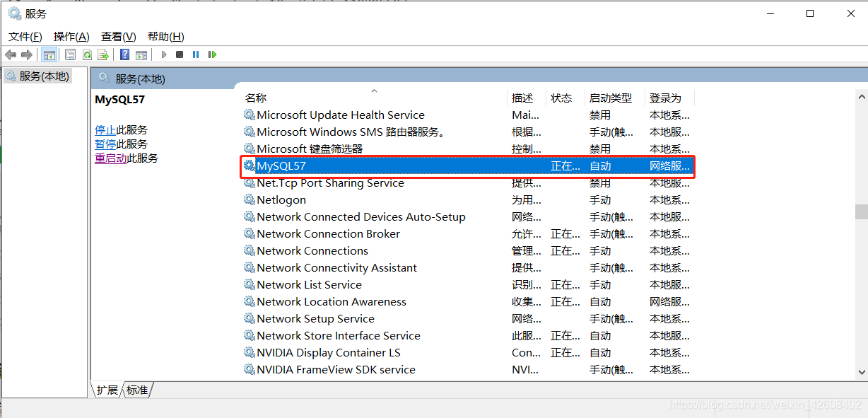The image size is (868, 418).
Task: Click gear icon of NVIDIA FrameView SDK service
Action: 249,369
